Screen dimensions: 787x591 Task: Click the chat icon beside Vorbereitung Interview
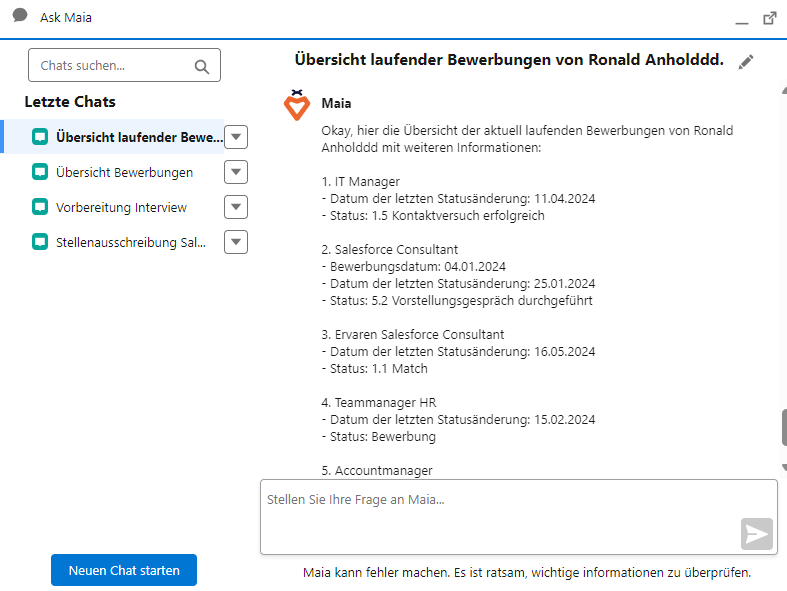coord(40,207)
